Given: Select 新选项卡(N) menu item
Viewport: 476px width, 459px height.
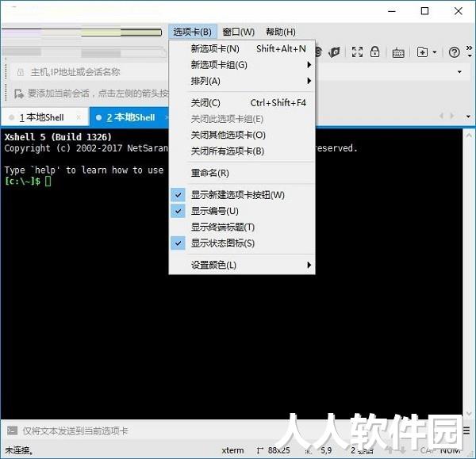Looking at the screenshot, I should 242,49.
